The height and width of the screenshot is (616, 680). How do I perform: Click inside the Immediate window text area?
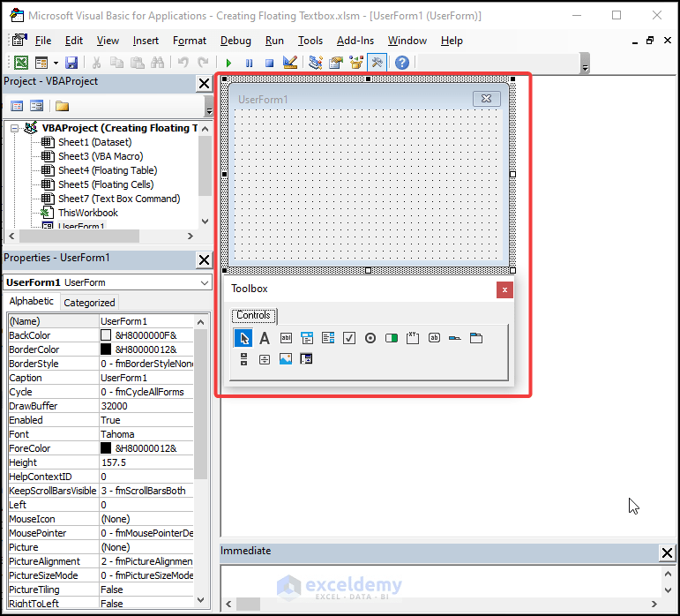[442, 582]
